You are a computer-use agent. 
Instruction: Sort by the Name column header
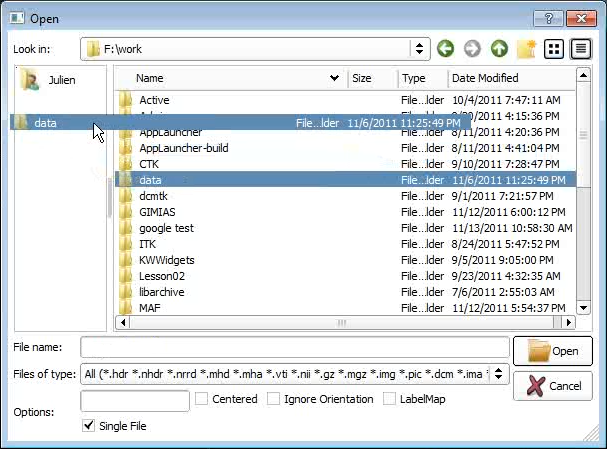tap(230, 78)
